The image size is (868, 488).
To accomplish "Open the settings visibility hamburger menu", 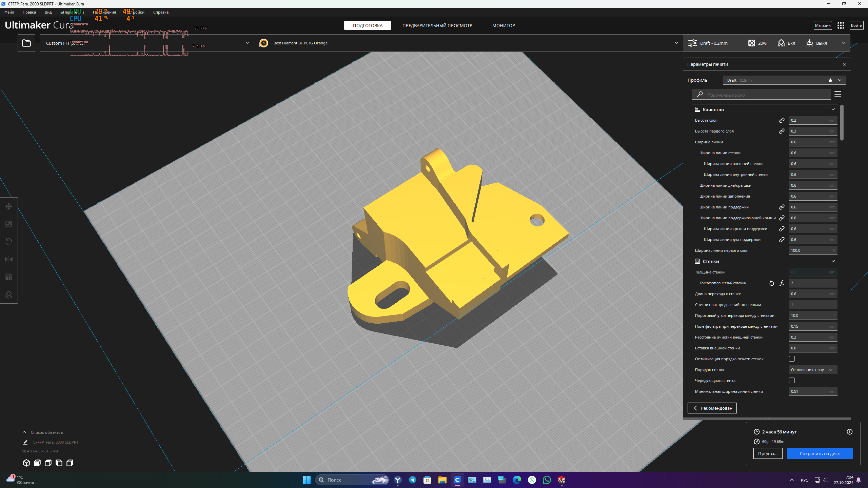I will click(838, 95).
